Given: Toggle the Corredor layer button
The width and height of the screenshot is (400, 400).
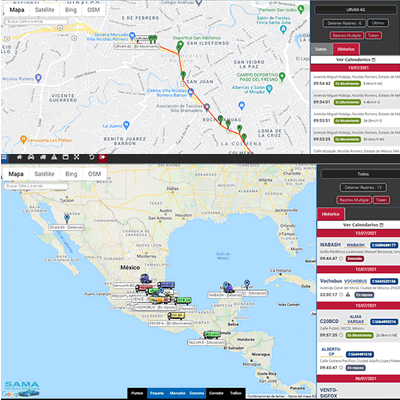Looking at the screenshot, I should point(216,393).
